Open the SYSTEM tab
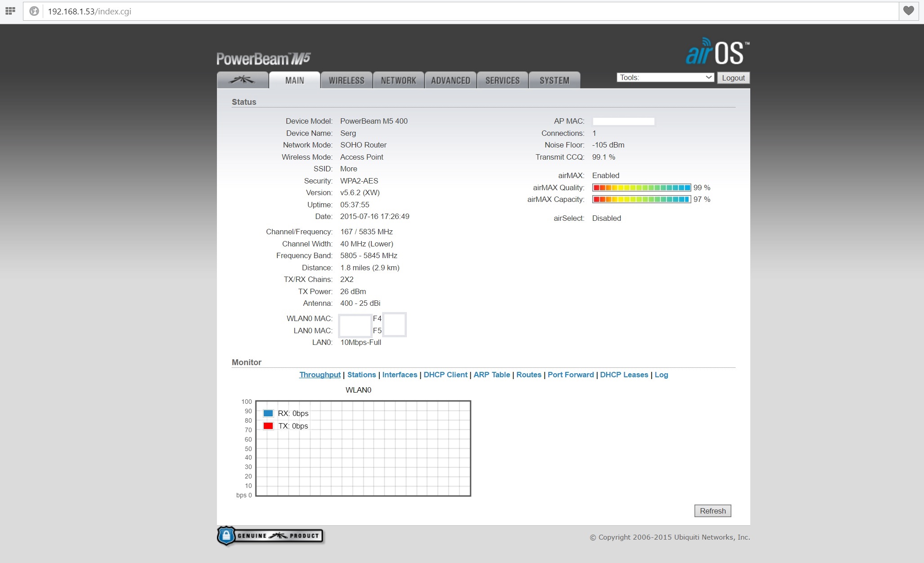The image size is (924, 563). [554, 80]
